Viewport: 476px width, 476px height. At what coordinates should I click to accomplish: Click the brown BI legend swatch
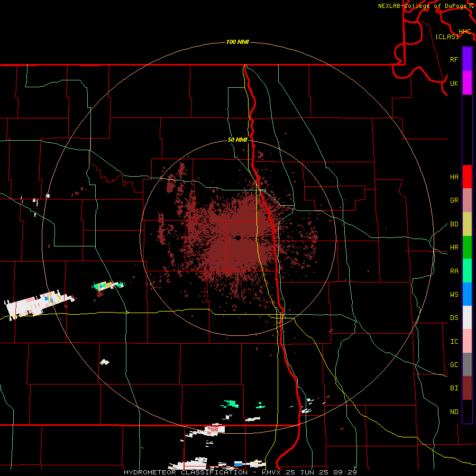pos(467,388)
